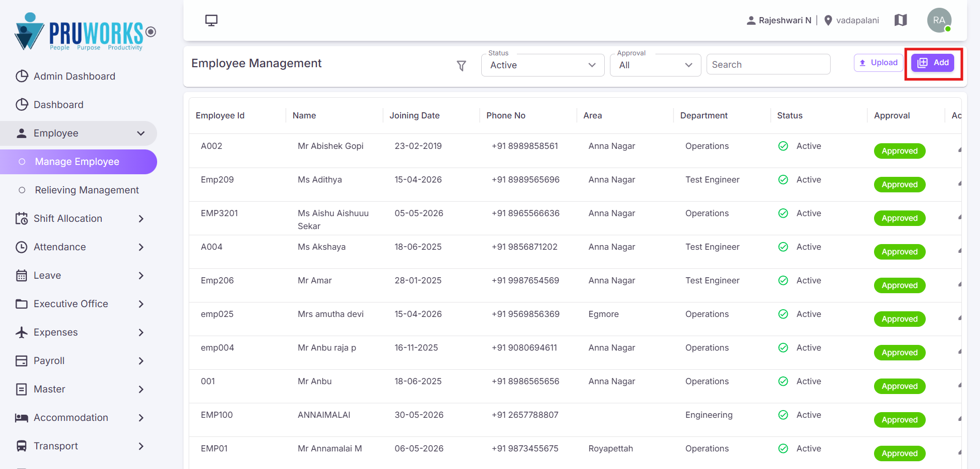Click joining date 06-05-2026
The width and height of the screenshot is (980, 469).
point(419,448)
